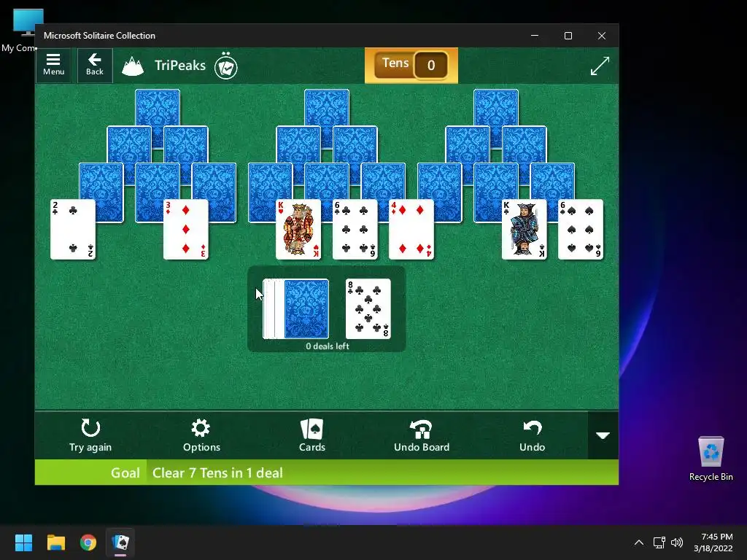
Task: Launch Google Chrome from the taskbar
Action: (88, 542)
